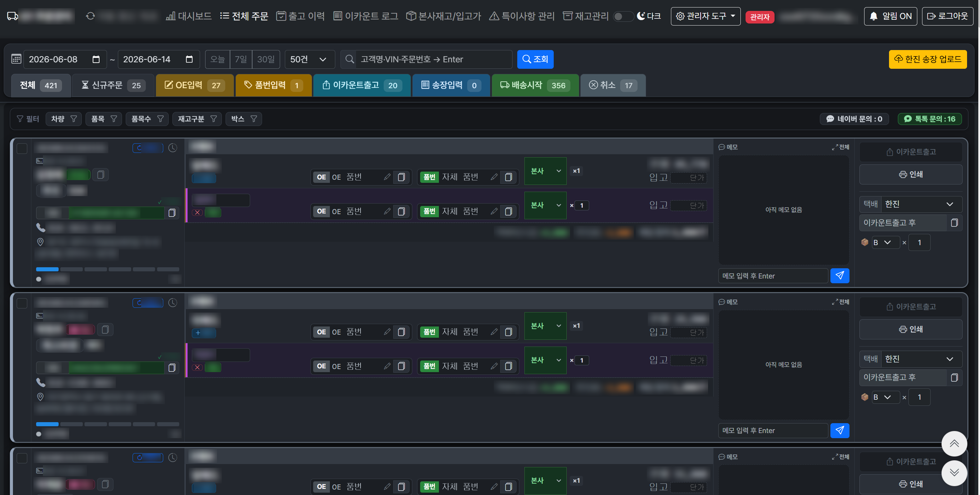This screenshot has height=495, width=980.
Task: Click the history clock icon in first order card
Action: 173,148
